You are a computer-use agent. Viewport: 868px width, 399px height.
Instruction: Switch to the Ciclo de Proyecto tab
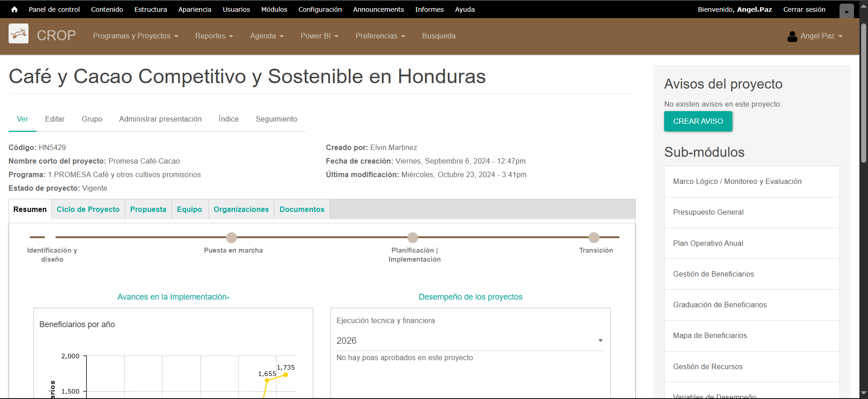click(88, 210)
